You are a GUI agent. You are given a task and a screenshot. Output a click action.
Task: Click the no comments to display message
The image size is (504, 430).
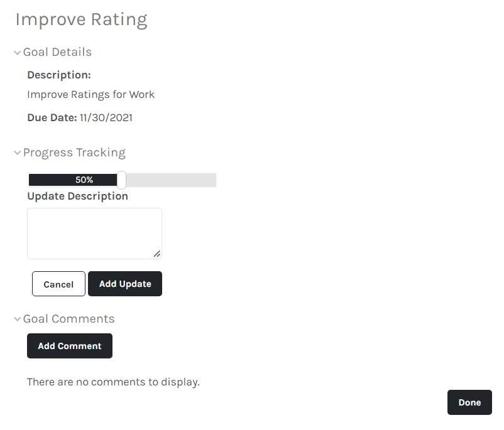tap(113, 382)
